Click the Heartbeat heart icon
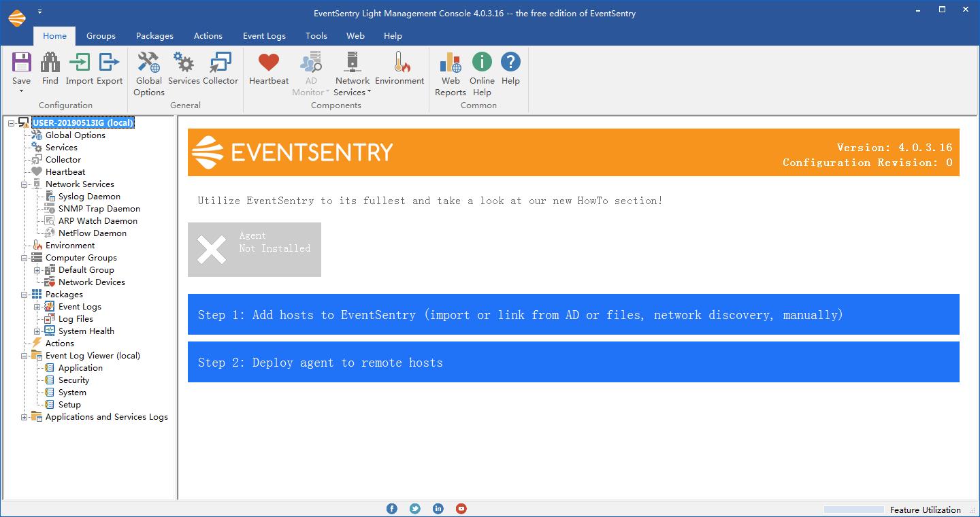The image size is (980, 517). coord(268,63)
